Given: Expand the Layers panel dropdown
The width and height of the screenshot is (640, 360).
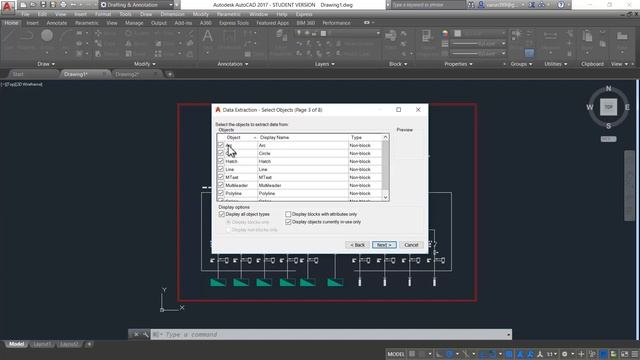Looking at the screenshot, I should pos(324,64).
